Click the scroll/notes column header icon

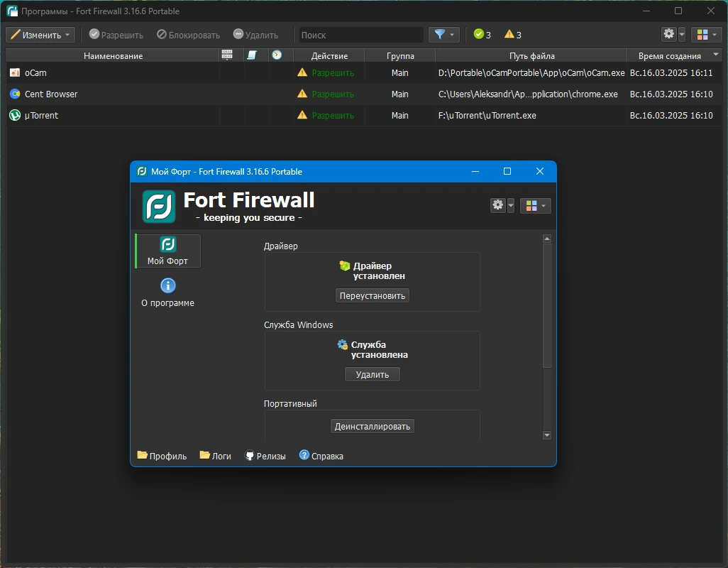[x=252, y=55]
